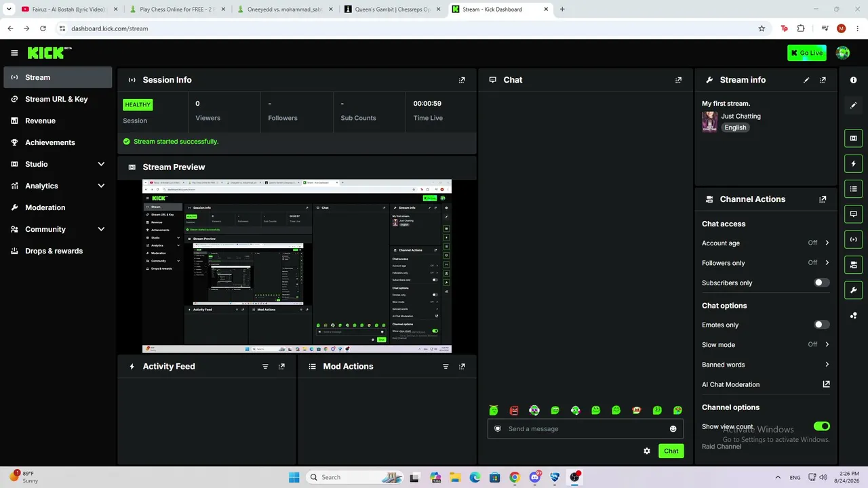Pop out the Mod Actions panel

pos(462,367)
